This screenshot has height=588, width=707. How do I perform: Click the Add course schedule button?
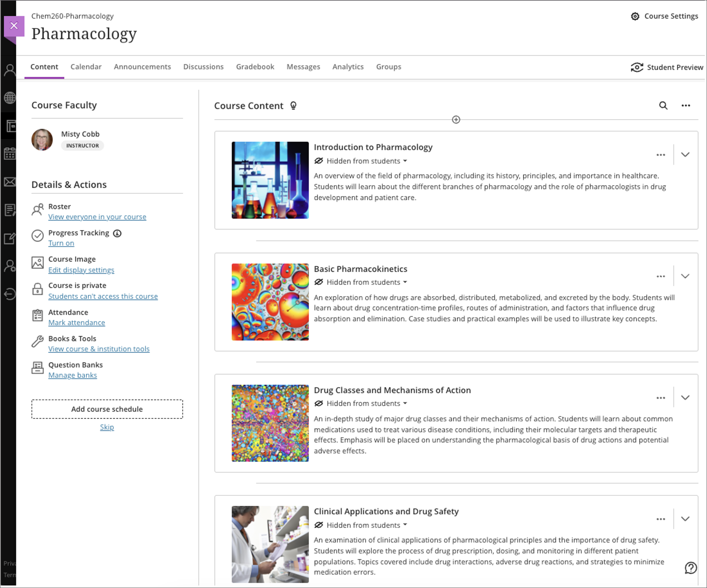[107, 409]
